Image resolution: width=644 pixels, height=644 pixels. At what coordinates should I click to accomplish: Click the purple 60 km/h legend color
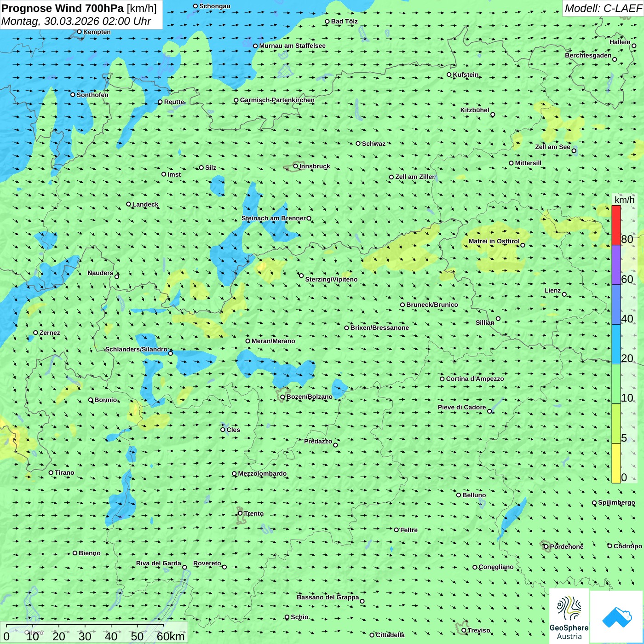pyautogui.click(x=616, y=265)
